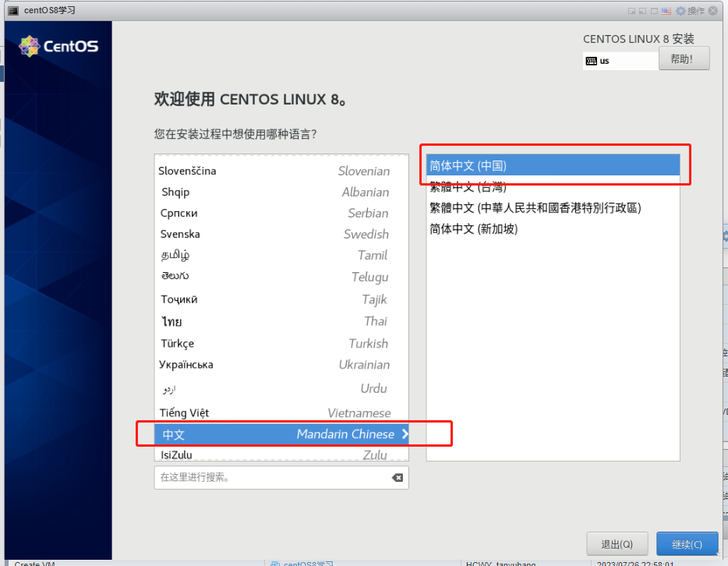Screen dimensions: 728x566
Task: Select ไทย Thai language row
Action: point(281,321)
